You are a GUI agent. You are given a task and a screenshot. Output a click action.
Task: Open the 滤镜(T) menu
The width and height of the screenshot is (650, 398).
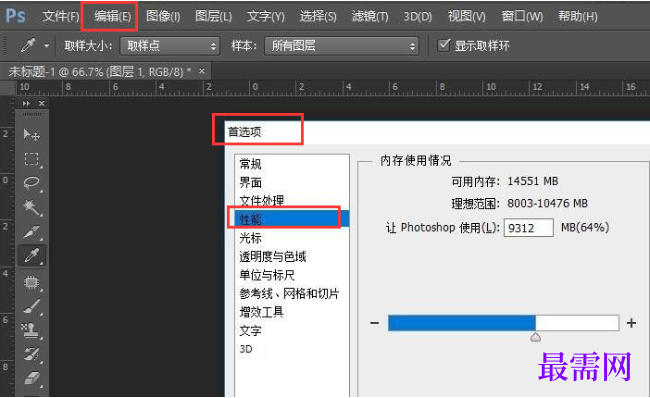tap(370, 17)
